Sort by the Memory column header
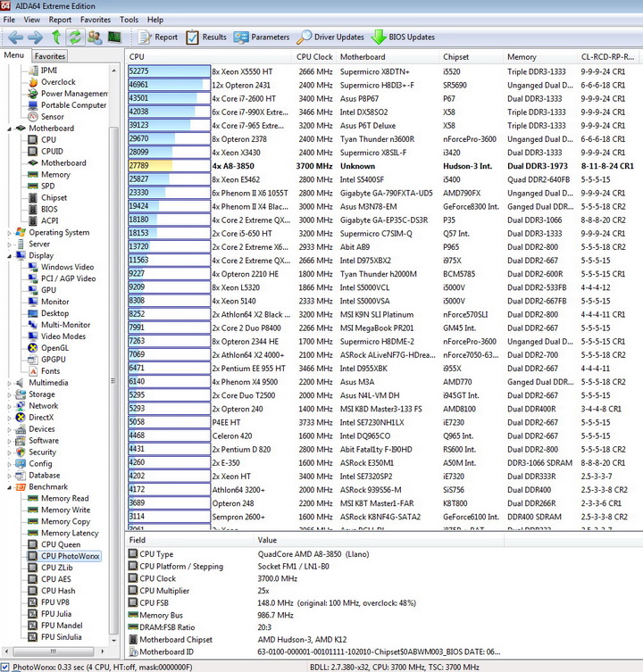 [x=539, y=57]
